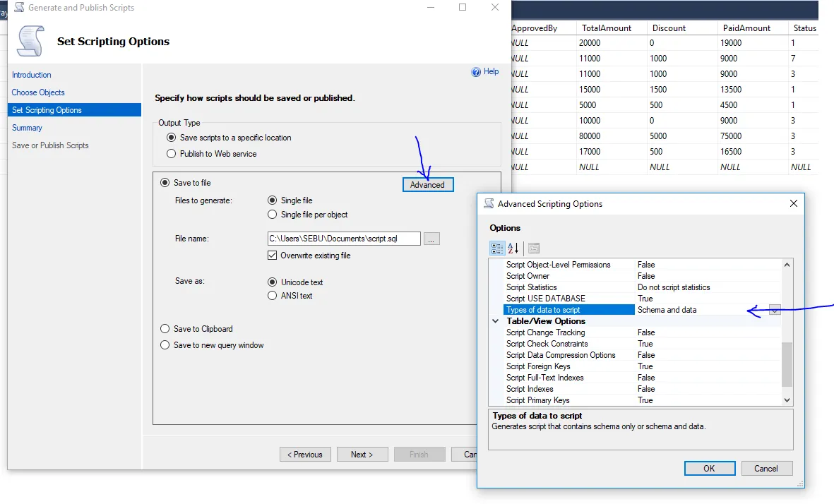Select Single file per object option
Viewport: 834px width, 504px height.
click(x=273, y=215)
